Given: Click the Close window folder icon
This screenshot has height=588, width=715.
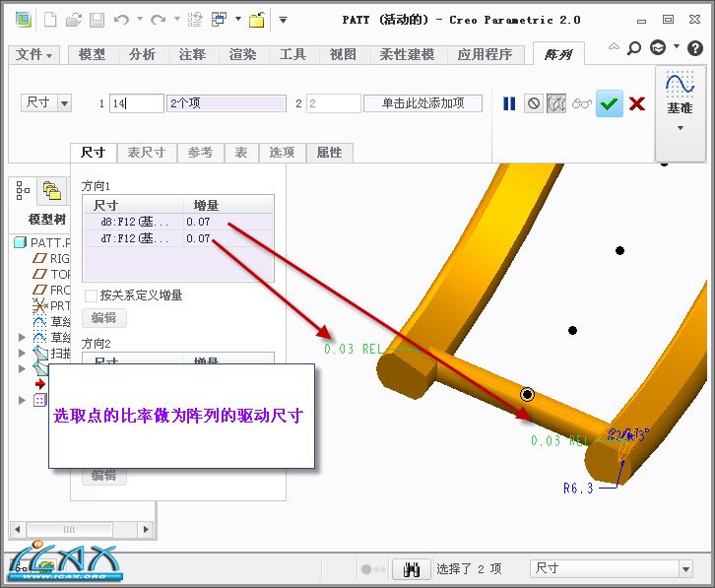Looking at the screenshot, I should click(x=257, y=20).
